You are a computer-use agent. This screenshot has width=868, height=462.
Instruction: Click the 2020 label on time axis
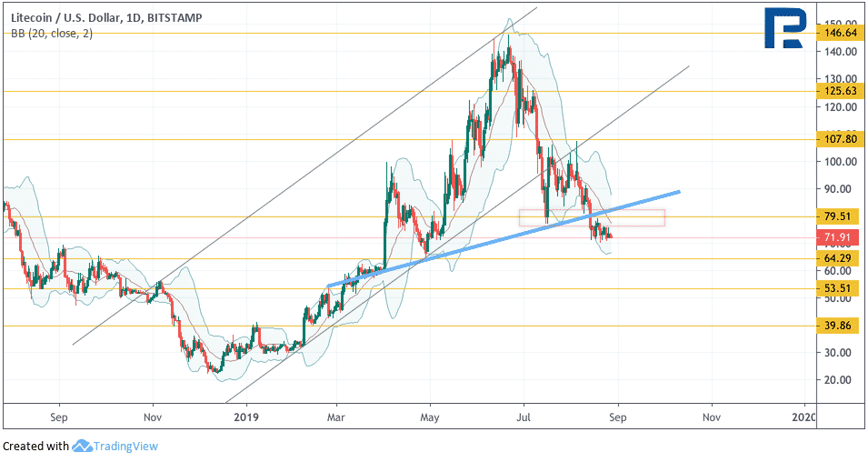[803, 417]
